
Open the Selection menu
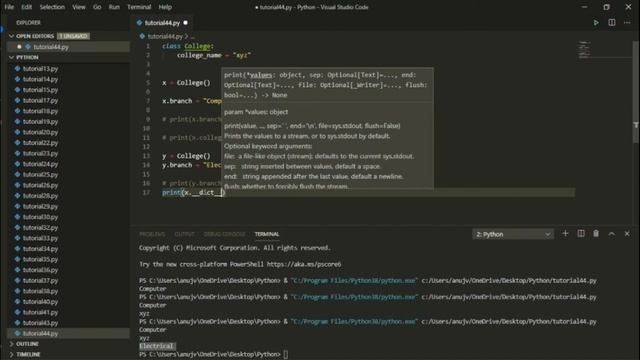click(x=52, y=7)
